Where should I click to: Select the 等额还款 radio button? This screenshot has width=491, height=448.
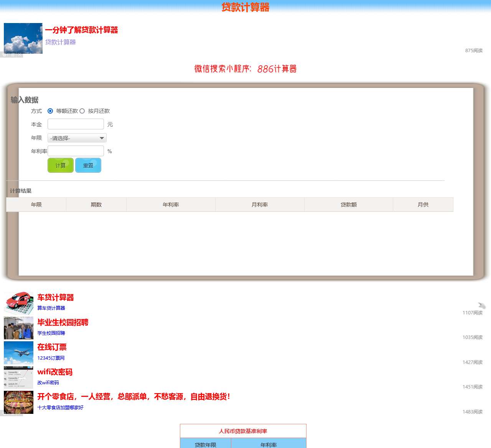[x=50, y=111]
